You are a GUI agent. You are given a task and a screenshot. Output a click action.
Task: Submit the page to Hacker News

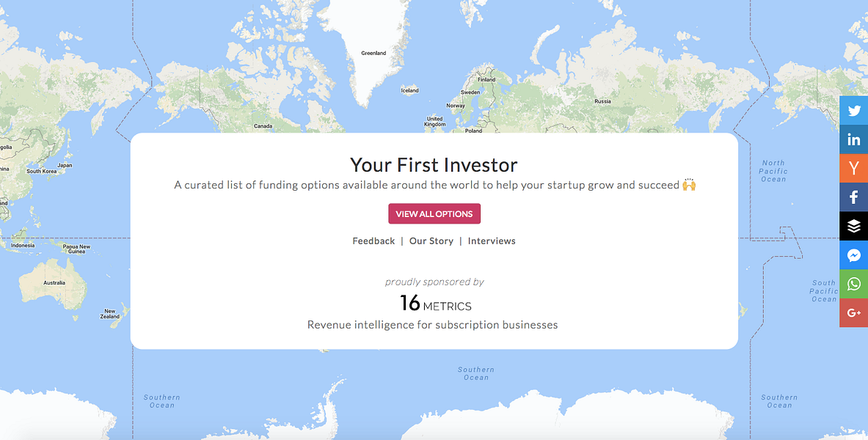pos(853,168)
